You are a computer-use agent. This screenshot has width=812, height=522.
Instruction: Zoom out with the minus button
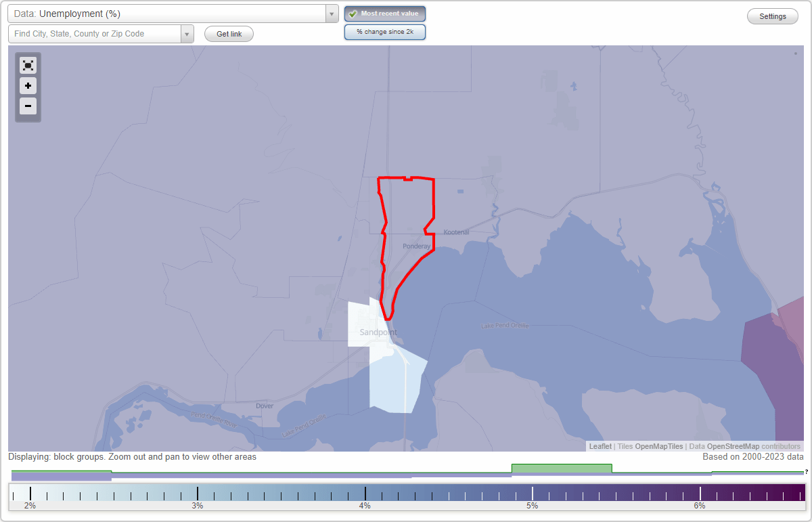pyautogui.click(x=28, y=106)
